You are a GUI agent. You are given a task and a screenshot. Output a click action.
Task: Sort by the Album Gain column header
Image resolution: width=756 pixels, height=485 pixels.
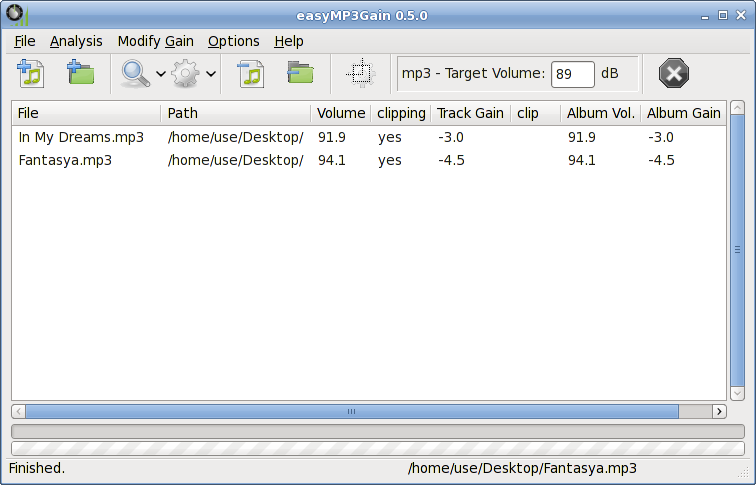pyautogui.click(x=683, y=113)
